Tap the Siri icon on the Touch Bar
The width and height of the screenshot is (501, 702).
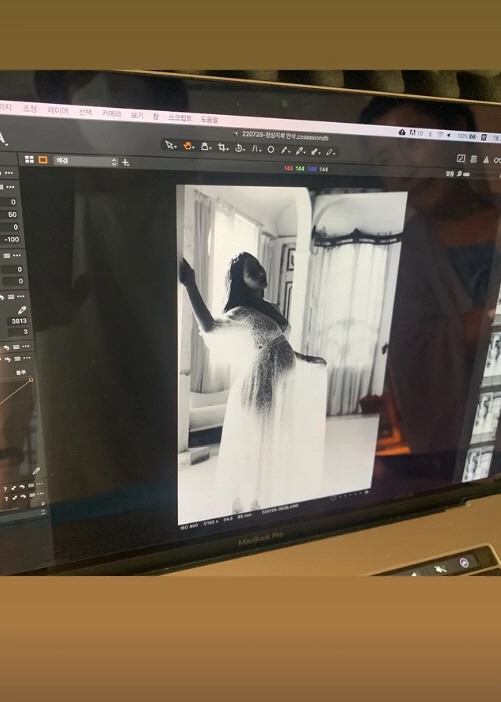pos(464,562)
